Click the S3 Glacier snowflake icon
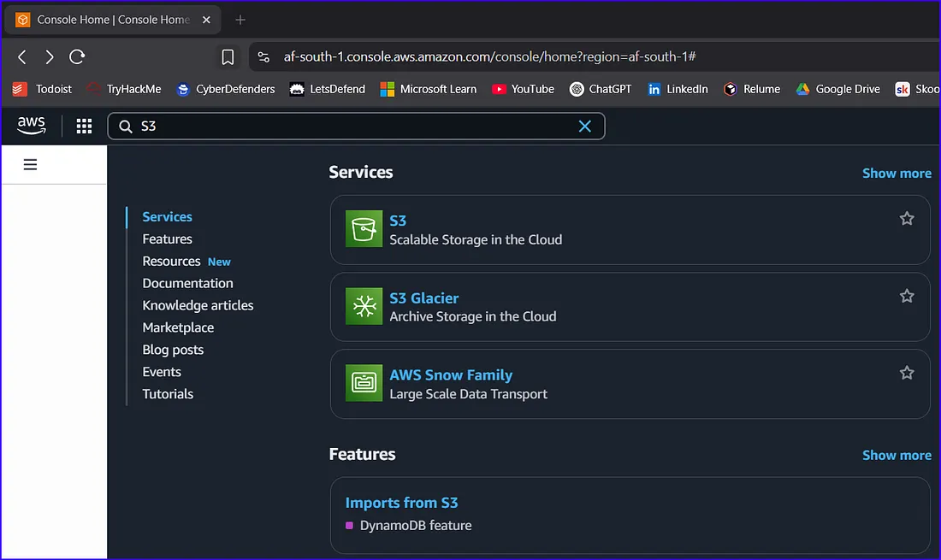Screen dimensions: 941x560 pos(364,306)
